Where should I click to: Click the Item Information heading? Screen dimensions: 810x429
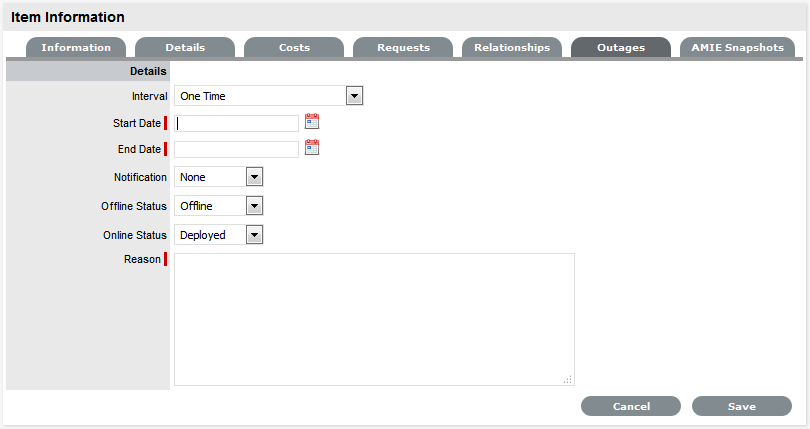[x=68, y=17]
